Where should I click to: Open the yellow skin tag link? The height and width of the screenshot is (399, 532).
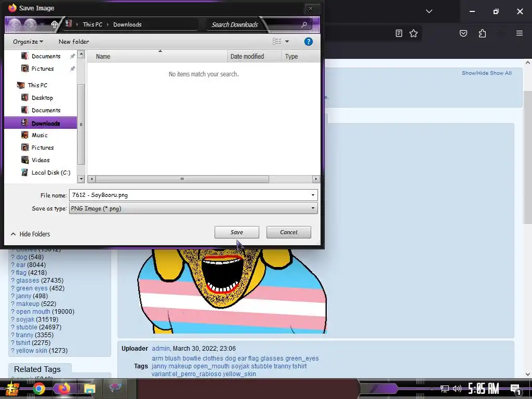(32, 351)
